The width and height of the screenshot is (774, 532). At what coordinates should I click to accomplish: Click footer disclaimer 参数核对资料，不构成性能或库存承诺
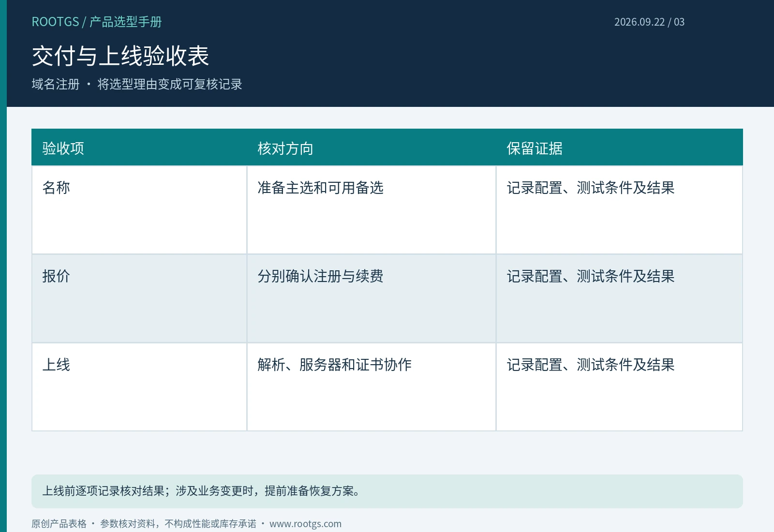coord(178,524)
